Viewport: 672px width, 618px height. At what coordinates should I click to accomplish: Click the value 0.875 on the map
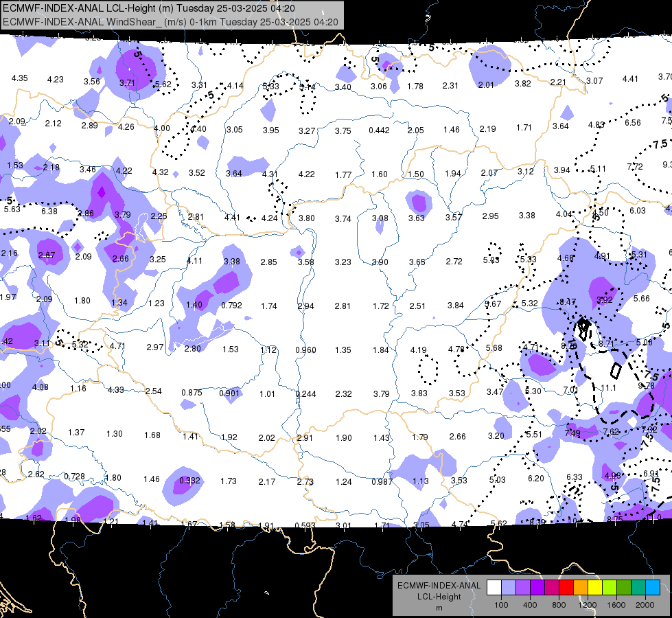tap(192, 392)
